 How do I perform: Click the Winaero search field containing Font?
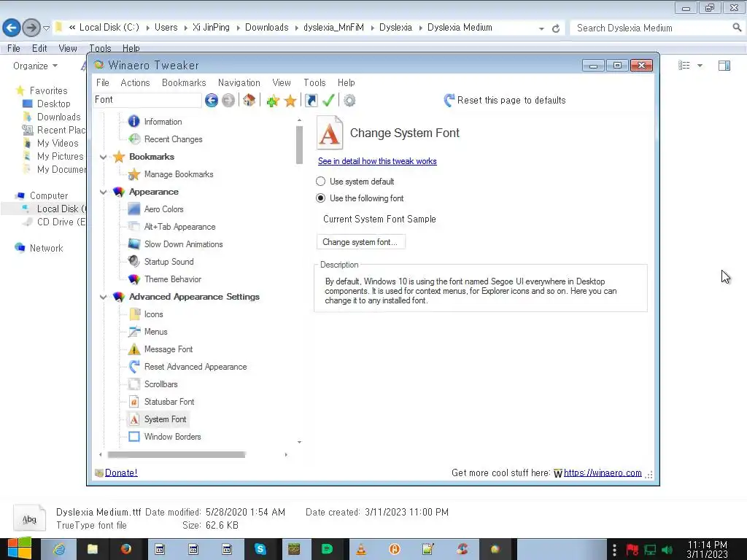point(147,99)
